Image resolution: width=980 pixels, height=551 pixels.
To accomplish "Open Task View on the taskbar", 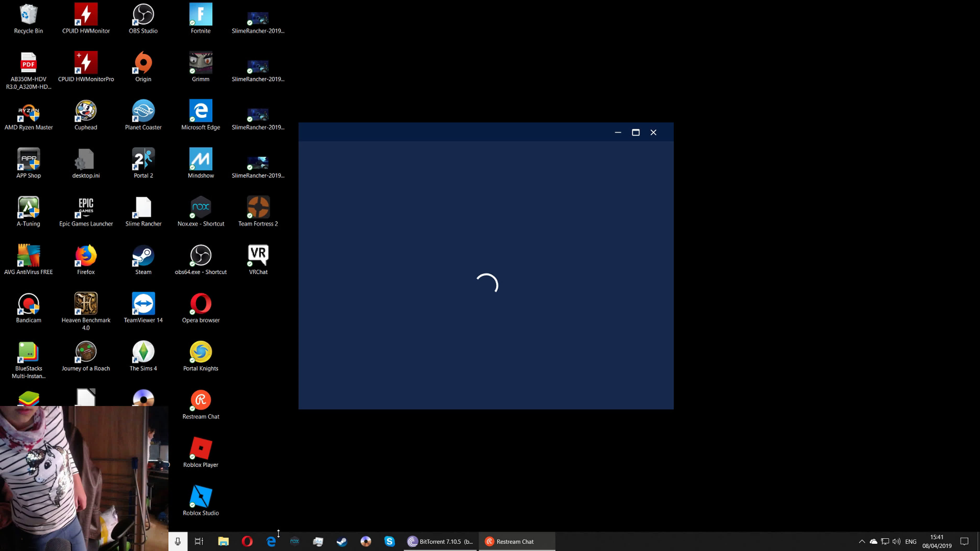I will tap(199, 541).
